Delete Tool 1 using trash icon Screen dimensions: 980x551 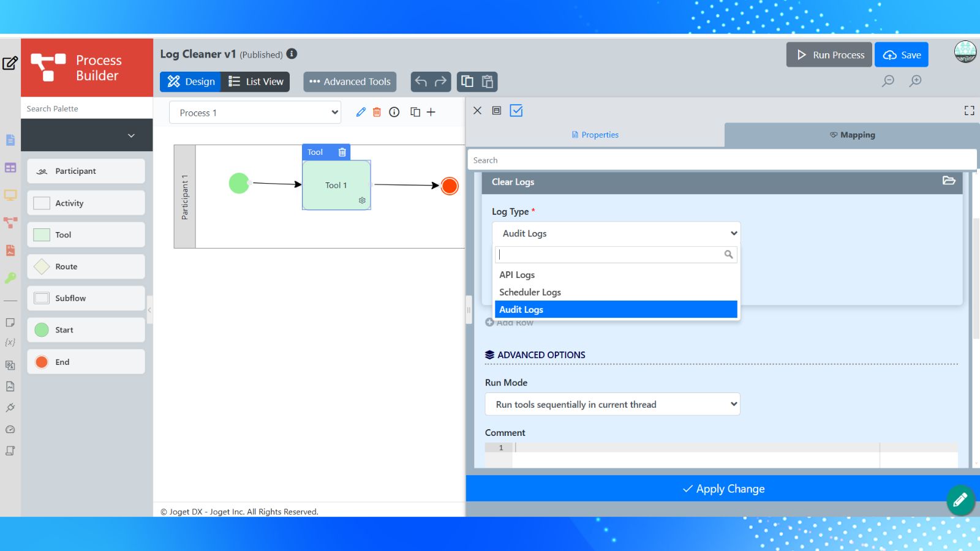click(x=342, y=152)
